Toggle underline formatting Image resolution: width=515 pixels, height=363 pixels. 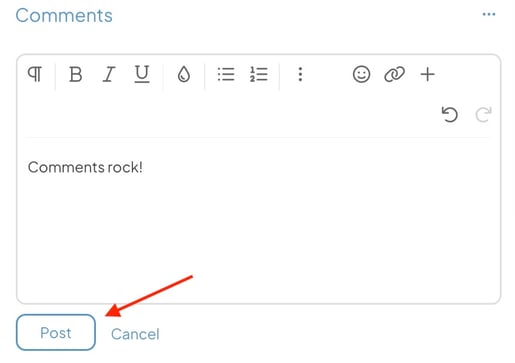click(x=142, y=74)
